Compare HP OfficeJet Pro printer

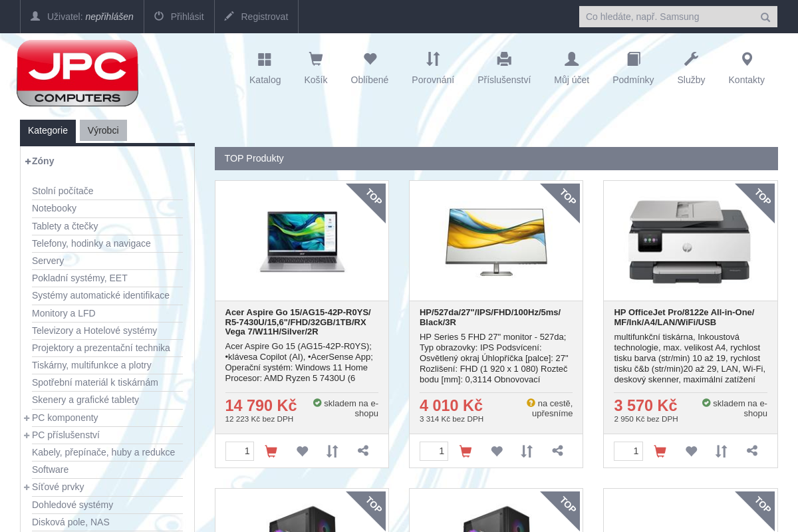click(721, 452)
